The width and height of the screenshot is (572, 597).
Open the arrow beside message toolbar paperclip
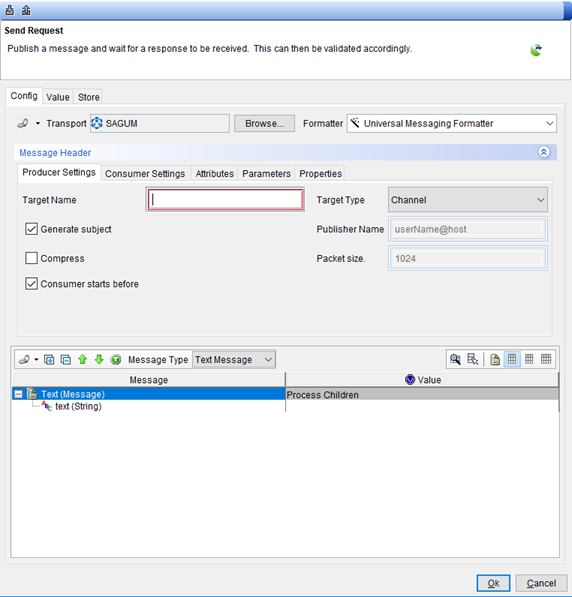pyautogui.click(x=36, y=359)
